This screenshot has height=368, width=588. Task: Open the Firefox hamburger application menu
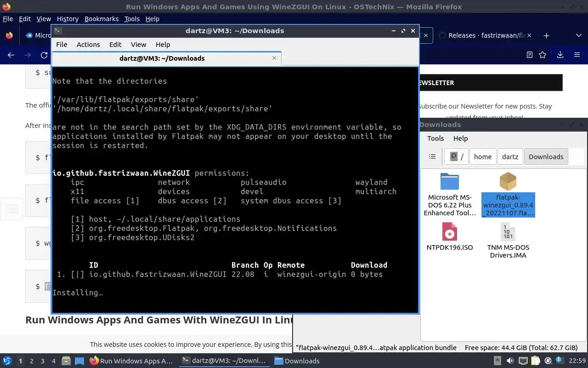(577, 55)
